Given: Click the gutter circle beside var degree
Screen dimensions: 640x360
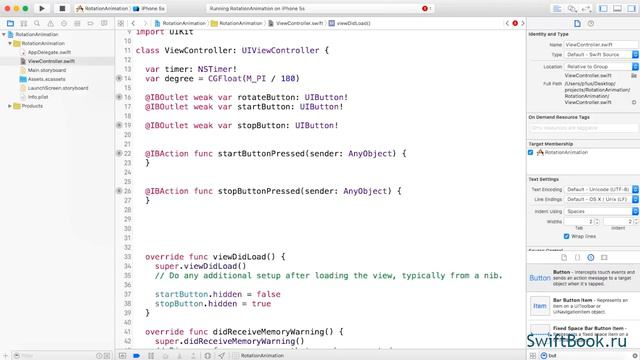Looking at the screenshot, I should pos(119,78).
